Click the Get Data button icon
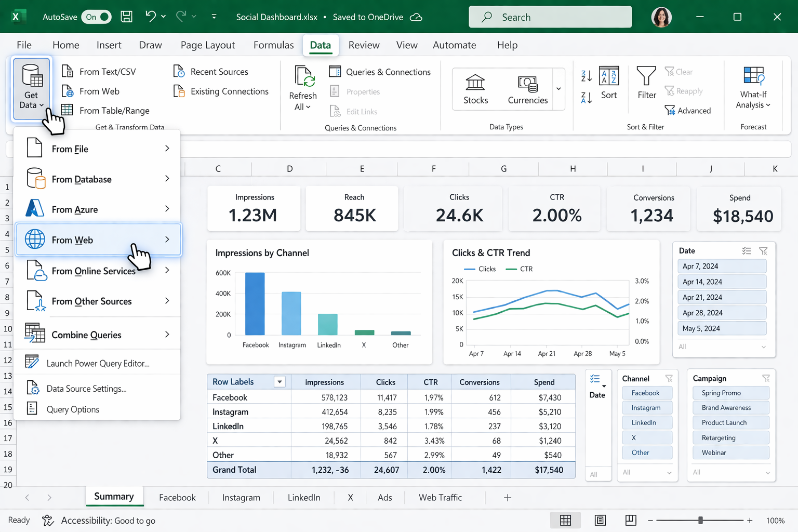This screenshot has width=798, height=532. (x=32, y=76)
